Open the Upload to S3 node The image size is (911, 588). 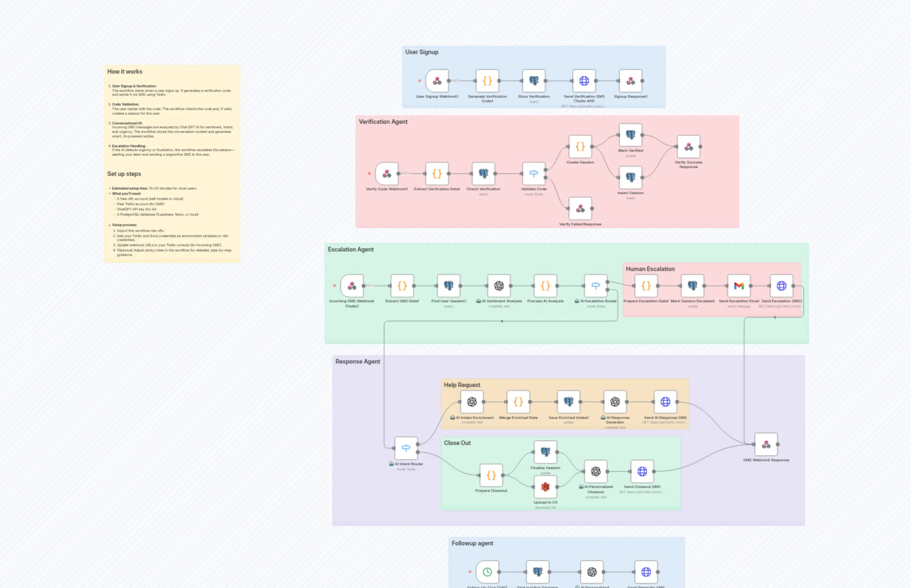click(545, 486)
